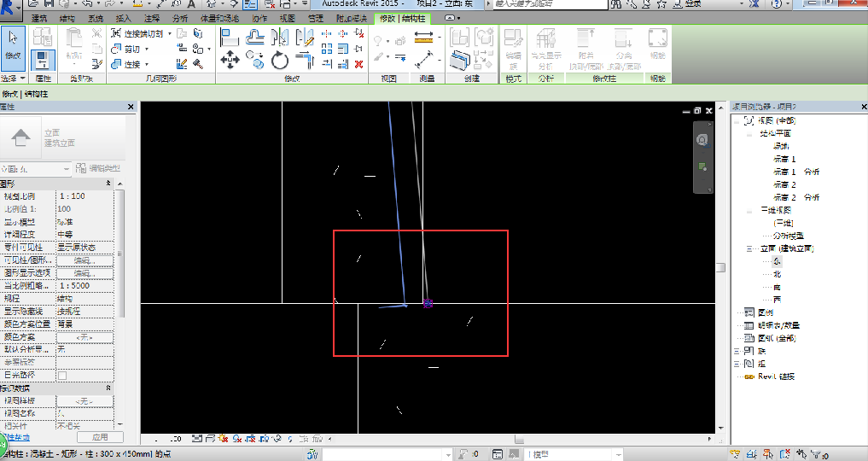
Task: Click the Measure distance icon
Action: point(423,37)
